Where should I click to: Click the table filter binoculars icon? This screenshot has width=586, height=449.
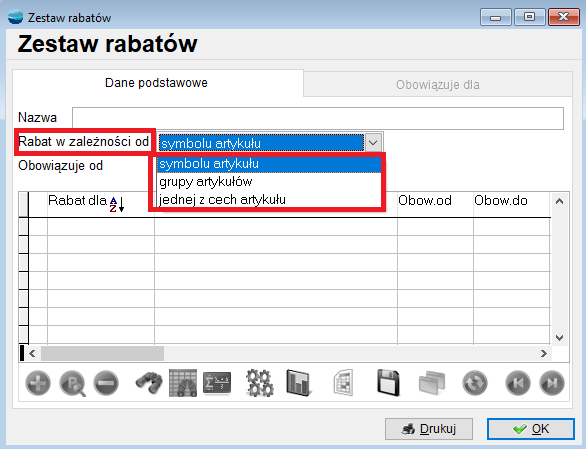183,383
